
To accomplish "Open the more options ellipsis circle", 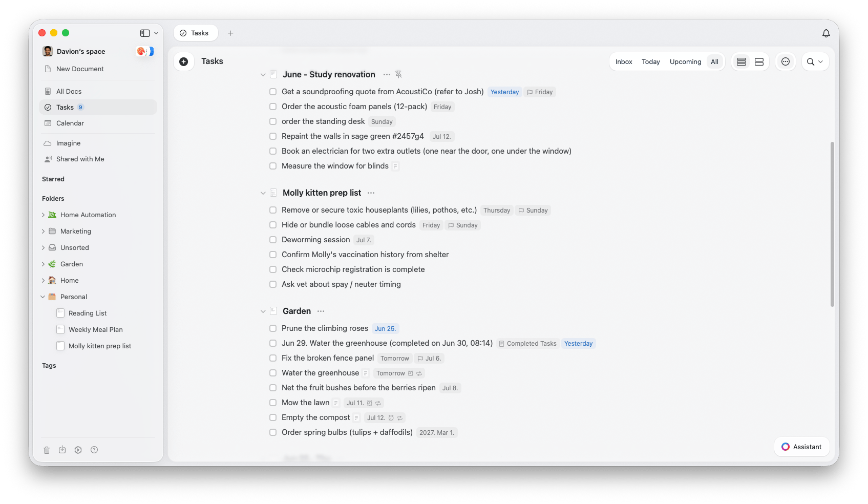I will pos(786,62).
